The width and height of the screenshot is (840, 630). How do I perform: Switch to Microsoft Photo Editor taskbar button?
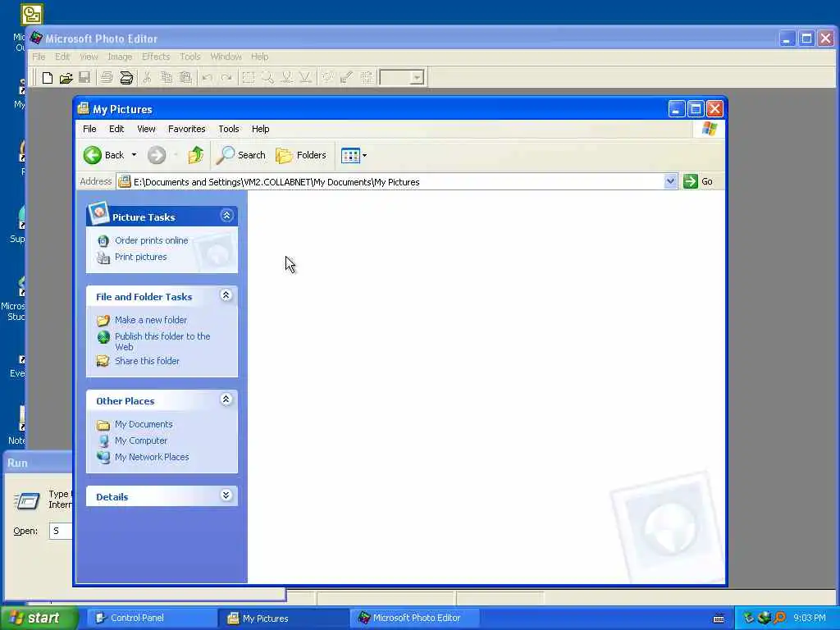416,618
